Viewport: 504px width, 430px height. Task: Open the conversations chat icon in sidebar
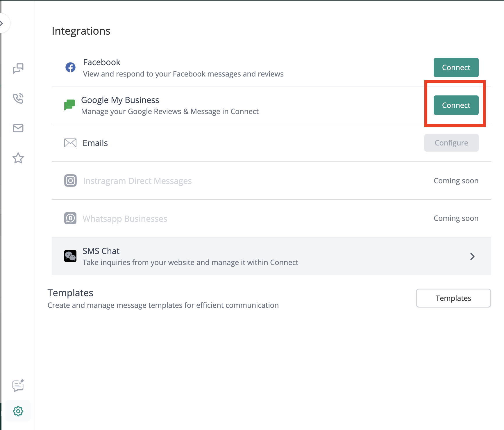tap(18, 69)
